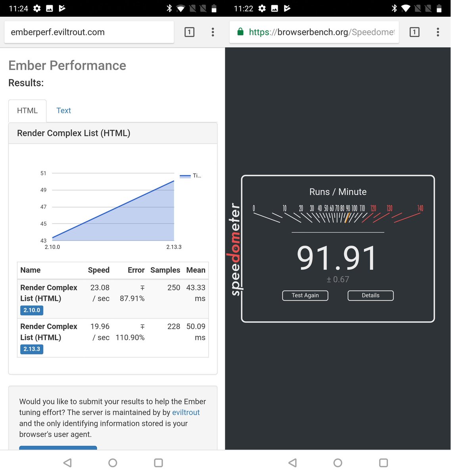
Task: Click the Name column header
Action: tap(31, 270)
